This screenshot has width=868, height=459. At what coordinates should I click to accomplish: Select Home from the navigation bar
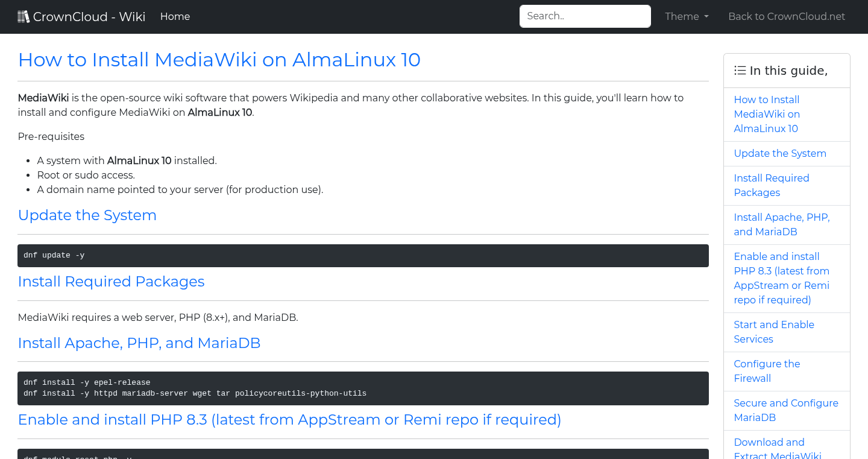175,16
